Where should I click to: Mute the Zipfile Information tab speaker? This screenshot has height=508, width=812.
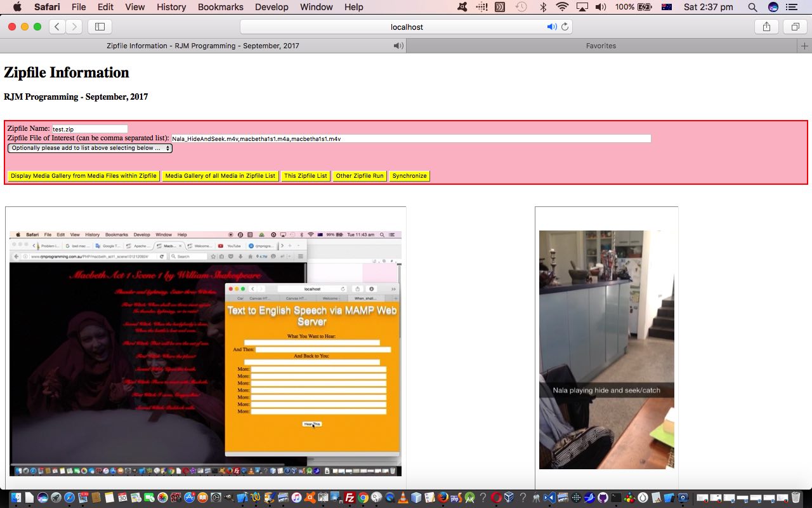tap(398, 46)
